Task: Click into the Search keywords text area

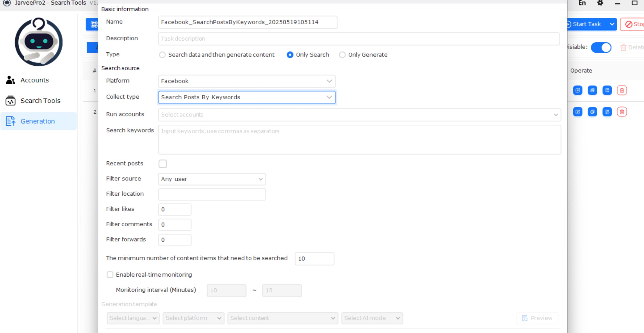Action: [359, 140]
